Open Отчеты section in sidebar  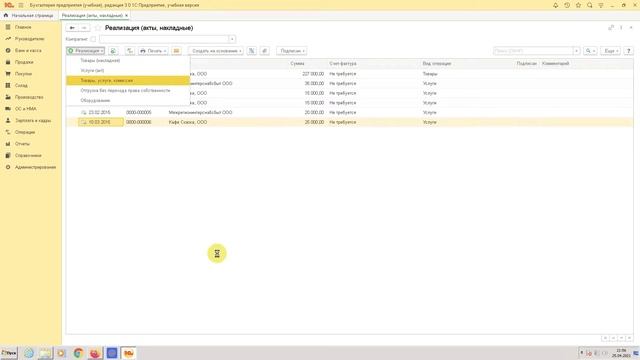pos(22,144)
